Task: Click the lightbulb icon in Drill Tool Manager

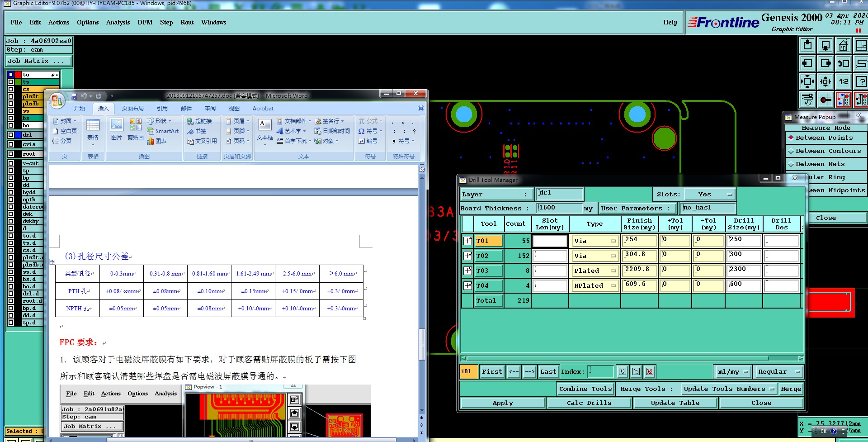Action: point(623,371)
